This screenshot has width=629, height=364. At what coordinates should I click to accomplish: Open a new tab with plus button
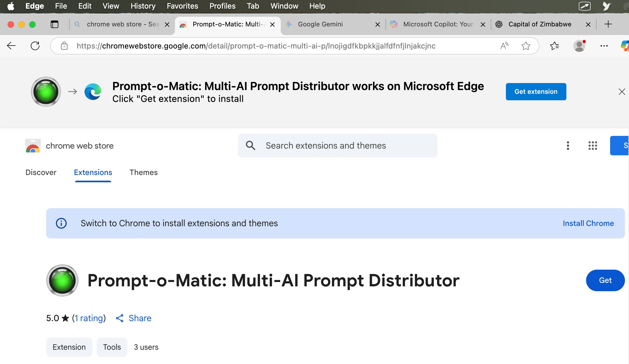click(608, 24)
